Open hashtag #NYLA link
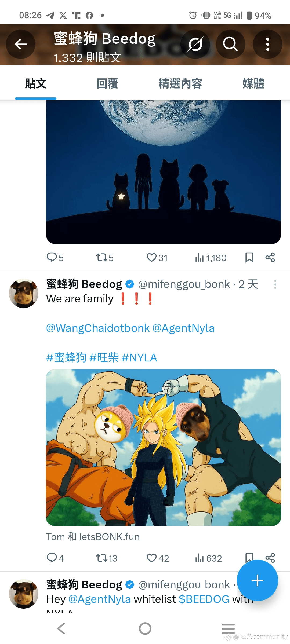 (139, 358)
